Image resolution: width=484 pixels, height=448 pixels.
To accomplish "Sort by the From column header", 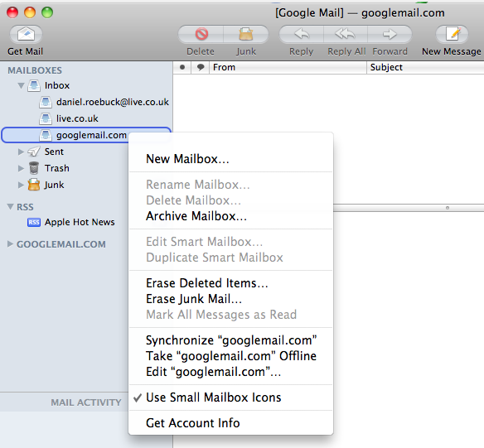I will 288,67.
